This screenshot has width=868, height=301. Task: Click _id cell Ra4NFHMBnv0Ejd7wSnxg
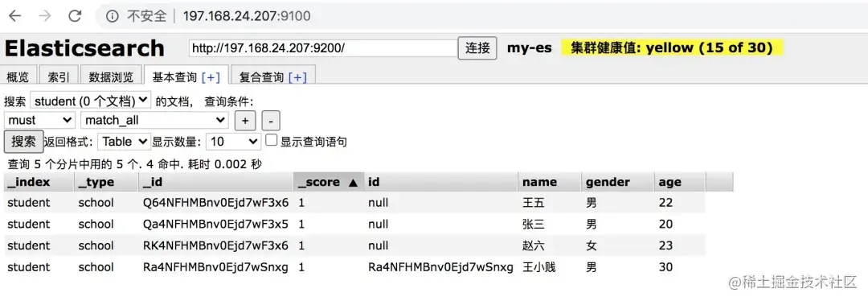[x=215, y=267]
